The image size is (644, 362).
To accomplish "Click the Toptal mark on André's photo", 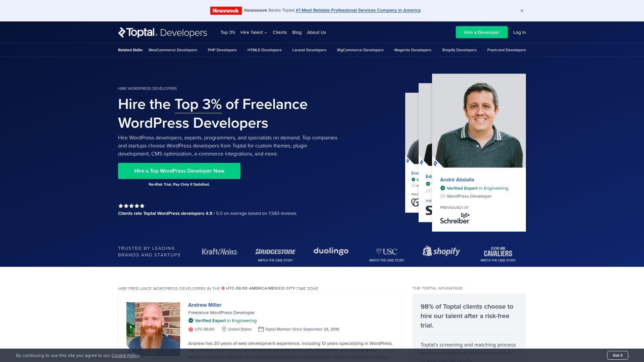I will pyautogui.click(x=435, y=164).
